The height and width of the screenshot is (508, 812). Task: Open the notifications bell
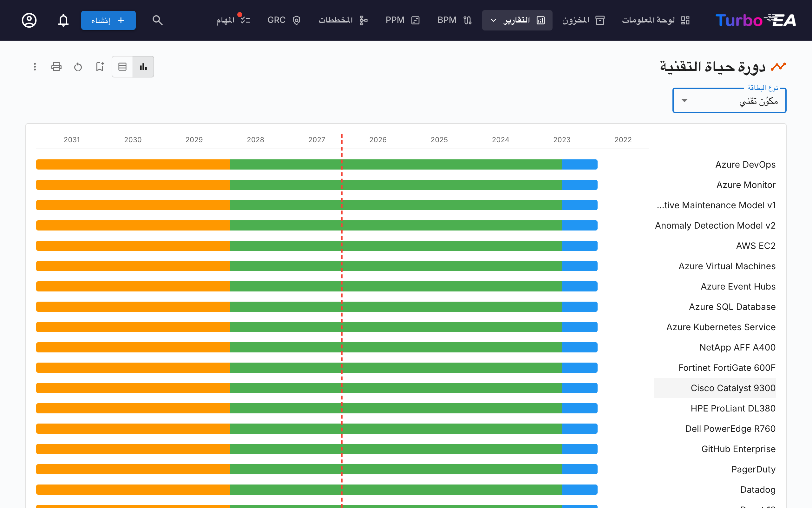click(x=63, y=20)
